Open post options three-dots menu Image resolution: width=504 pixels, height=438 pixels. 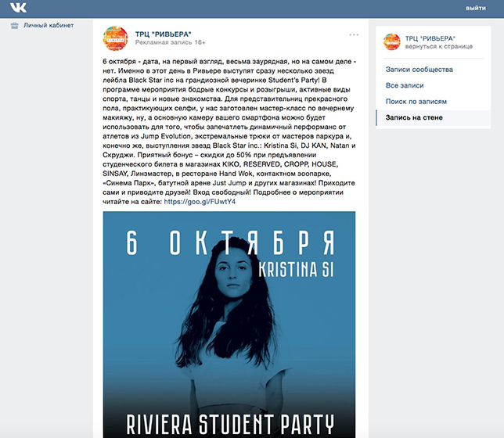(354, 34)
